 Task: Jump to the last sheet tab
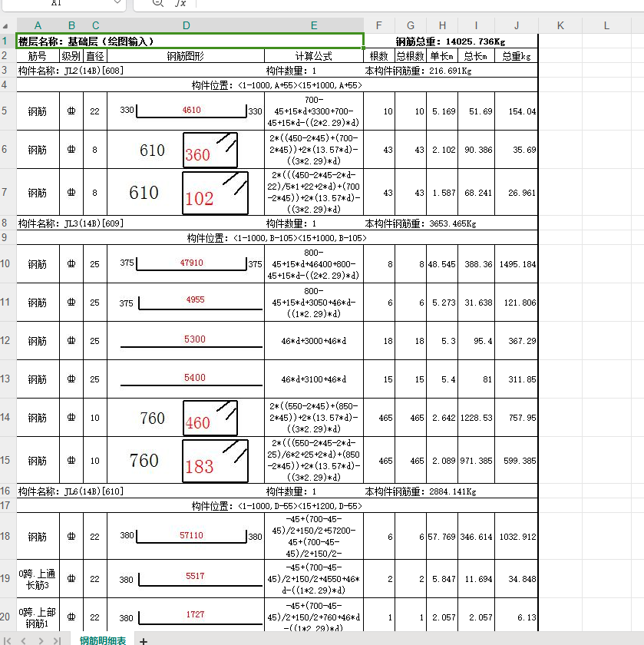pos(57,640)
